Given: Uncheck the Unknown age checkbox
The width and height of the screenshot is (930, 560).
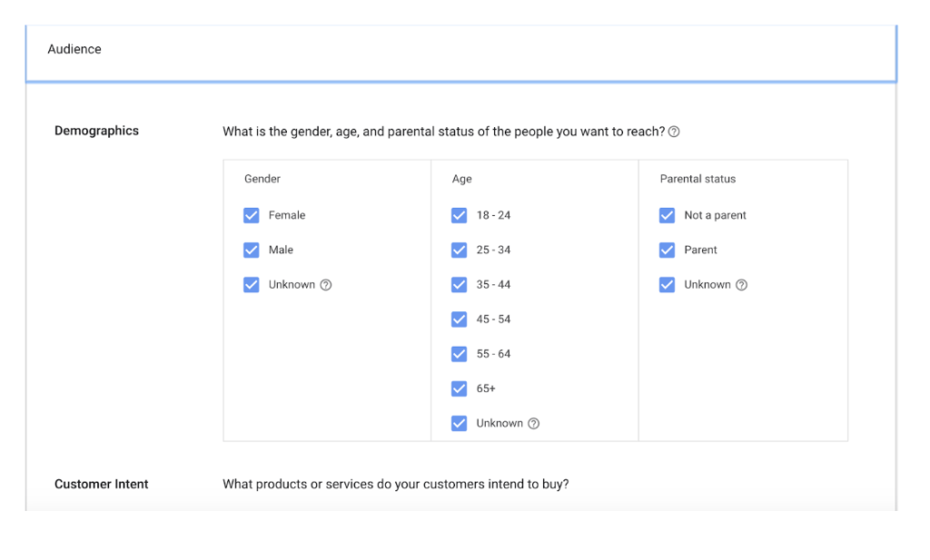Looking at the screenshot, I should point(460,424).
